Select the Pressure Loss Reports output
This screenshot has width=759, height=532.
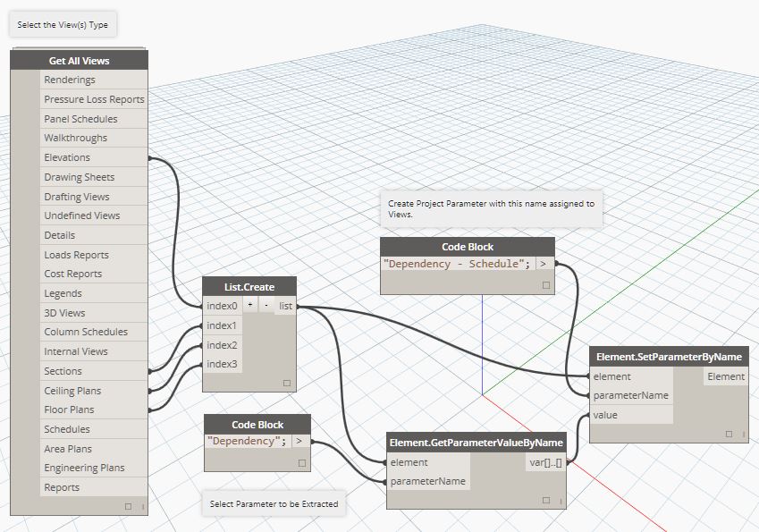(x=94, y=99)
